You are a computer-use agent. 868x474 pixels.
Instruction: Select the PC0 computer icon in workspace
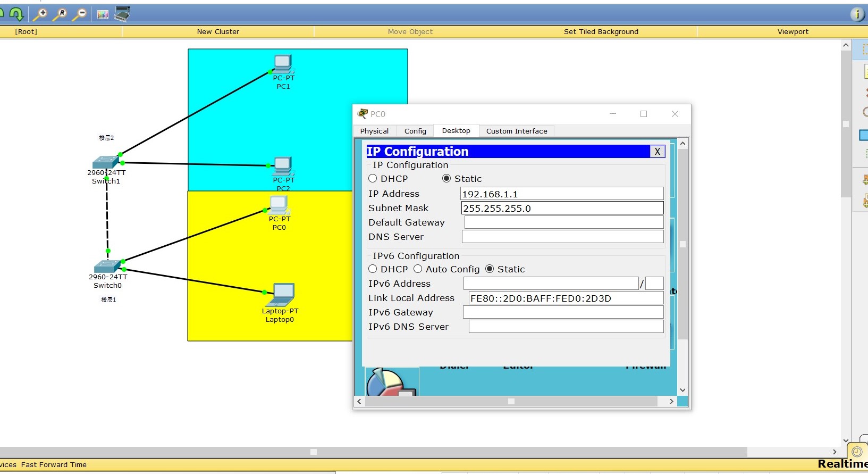(x=279, y=205)
